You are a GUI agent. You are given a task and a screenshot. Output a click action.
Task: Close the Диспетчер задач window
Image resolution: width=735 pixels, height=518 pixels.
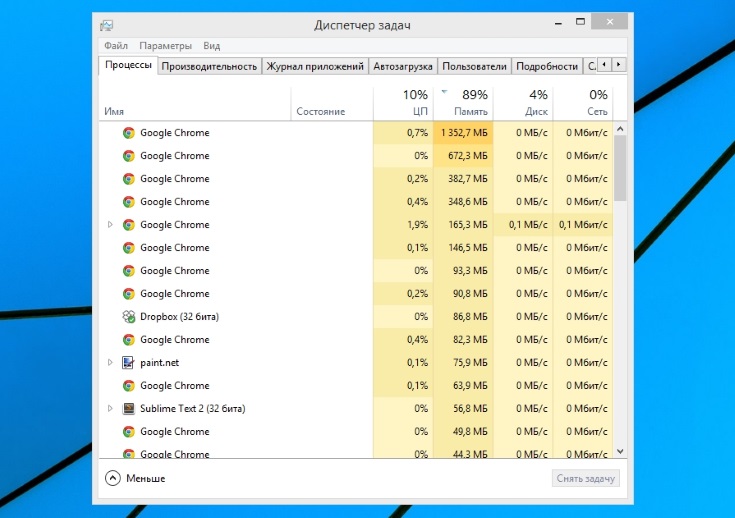[609, 22]
